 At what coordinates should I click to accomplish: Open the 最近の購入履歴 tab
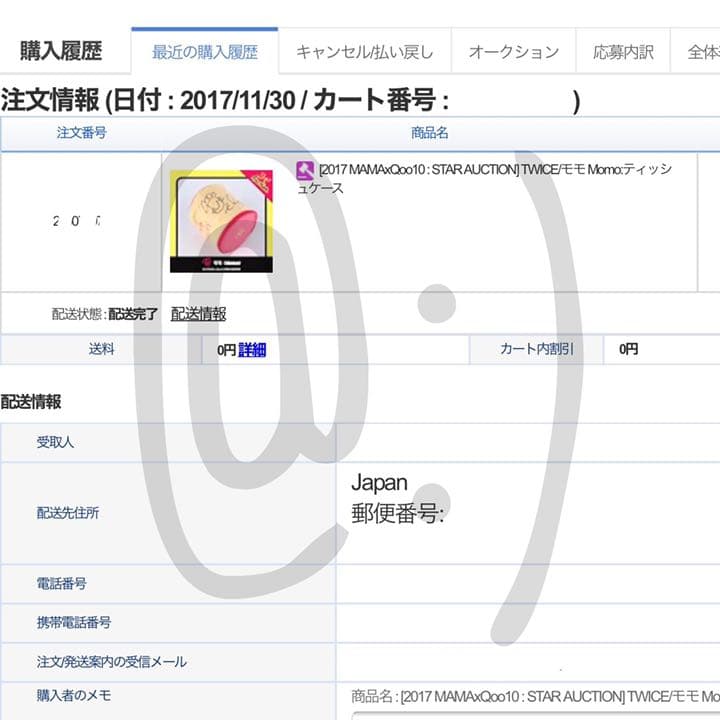click(205, 51)
